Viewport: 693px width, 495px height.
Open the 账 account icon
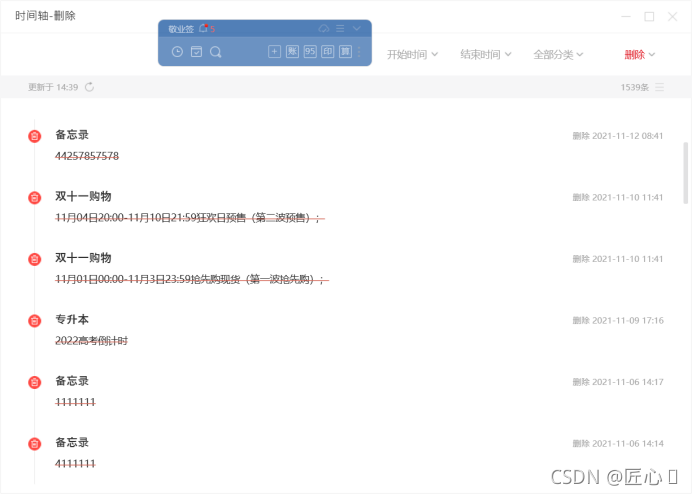(292, 52)
